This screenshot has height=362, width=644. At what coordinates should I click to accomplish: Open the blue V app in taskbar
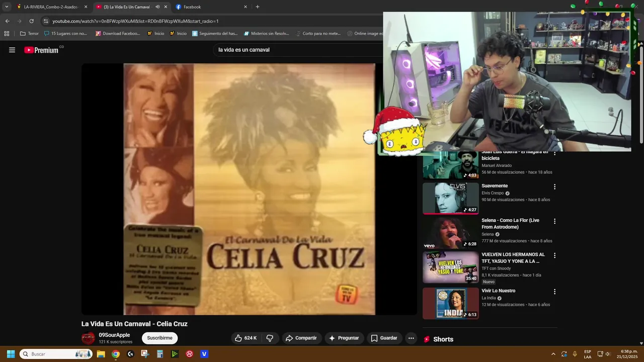[204, 354]
